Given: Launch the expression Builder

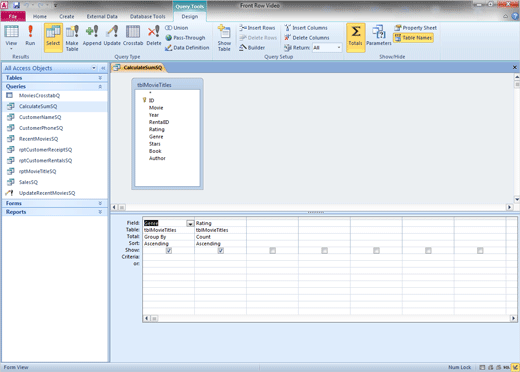Looking at the screenshot, I should point(252,48).
